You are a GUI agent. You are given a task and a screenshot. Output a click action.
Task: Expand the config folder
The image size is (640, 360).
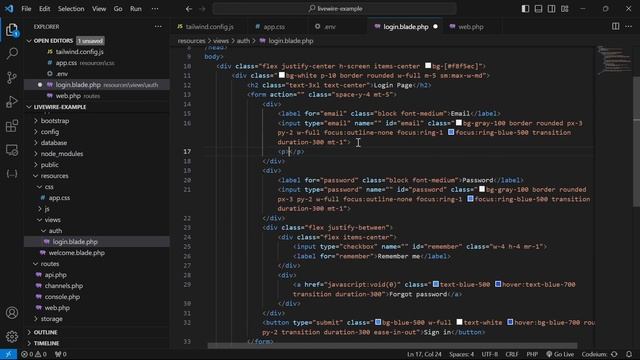click(x=50, y=132)
